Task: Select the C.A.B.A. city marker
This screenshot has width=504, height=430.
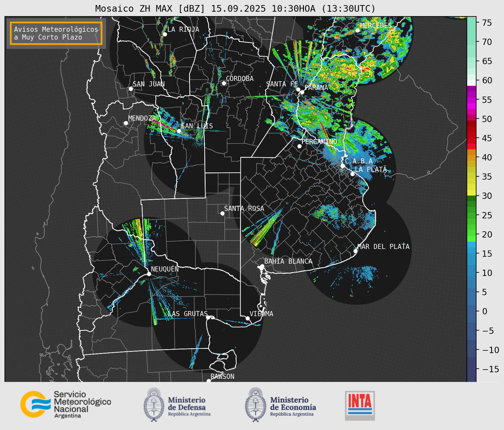Action: point(343,166)
